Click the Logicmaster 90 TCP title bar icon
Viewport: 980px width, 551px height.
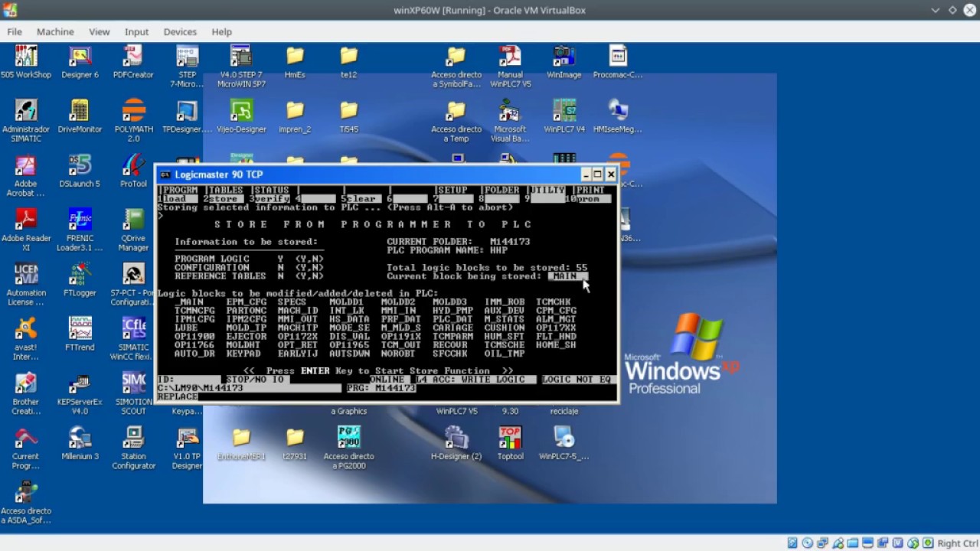pyautogui.click(x=165, y=174)
